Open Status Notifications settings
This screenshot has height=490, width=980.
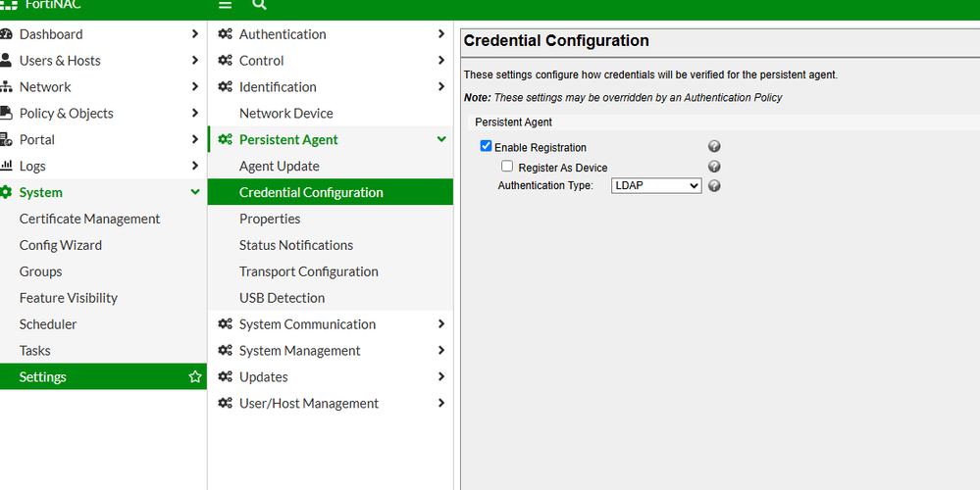[295, 245]
